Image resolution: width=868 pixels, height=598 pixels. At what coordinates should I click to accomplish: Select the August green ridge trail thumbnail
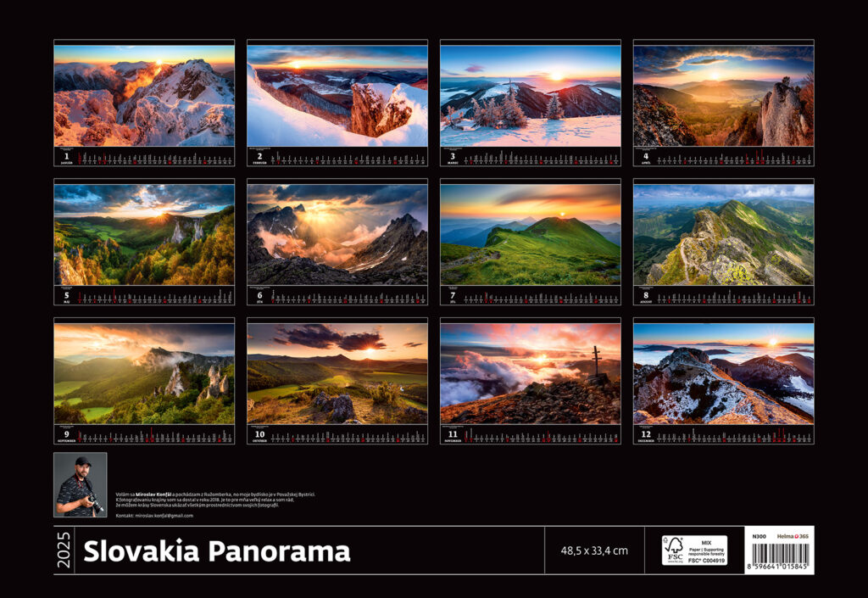(x=723, y=234)
